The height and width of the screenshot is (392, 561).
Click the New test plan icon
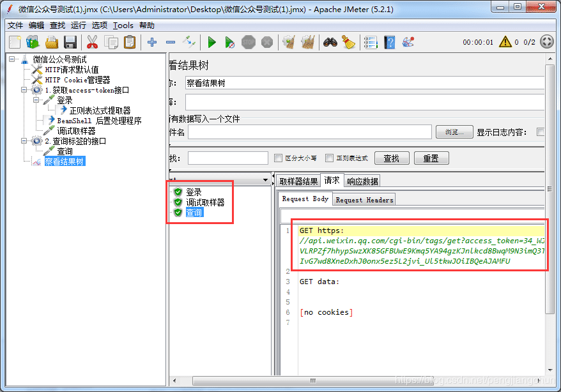point(15,42)
